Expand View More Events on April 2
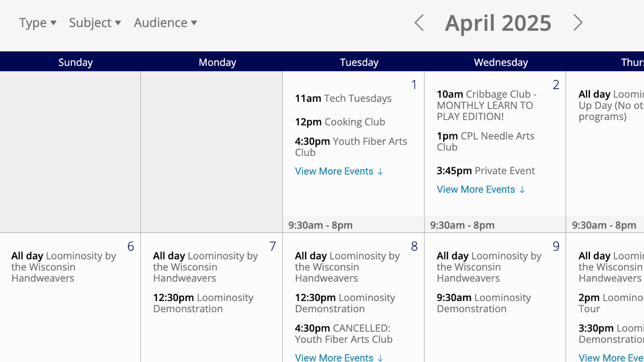The width and height of the screenshot is (644, 362). (481, 189)
